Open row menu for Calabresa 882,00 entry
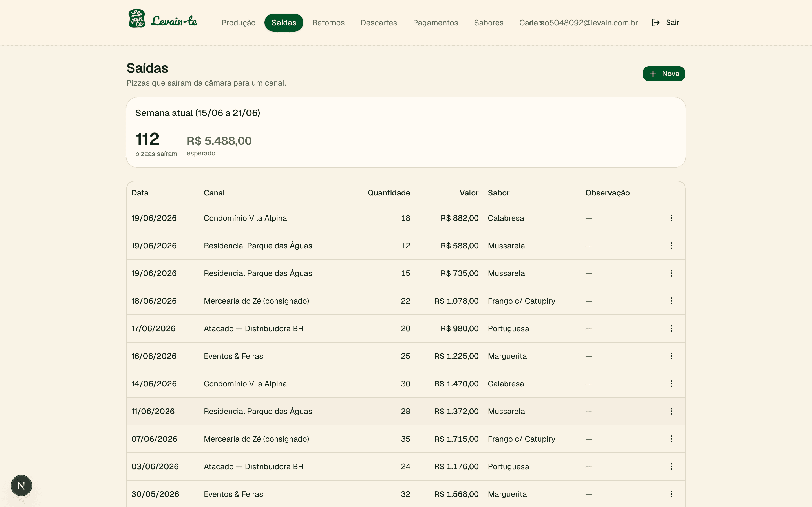The height and width of the screenshot is (507, 812). click(671, 218)
